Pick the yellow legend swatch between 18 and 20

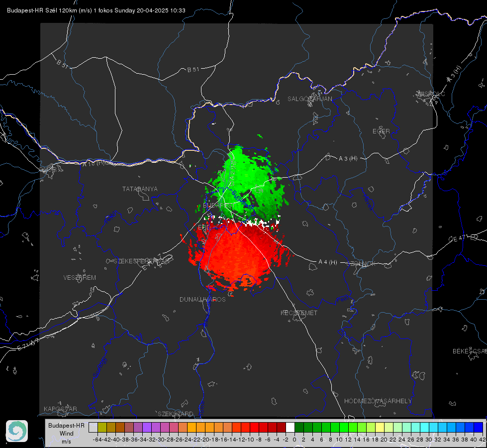pos(380,427)
